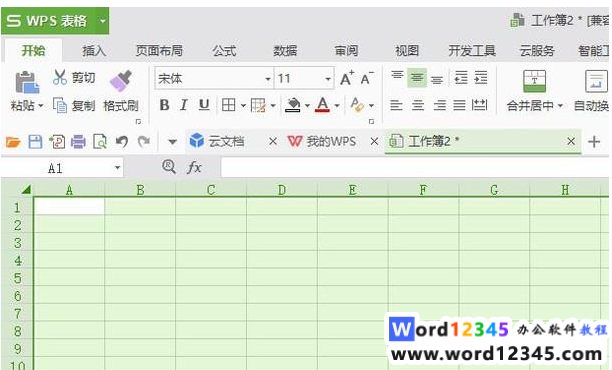Click the Paste clipboard icon
Screen dimensions: 612x370
point(27,82)
